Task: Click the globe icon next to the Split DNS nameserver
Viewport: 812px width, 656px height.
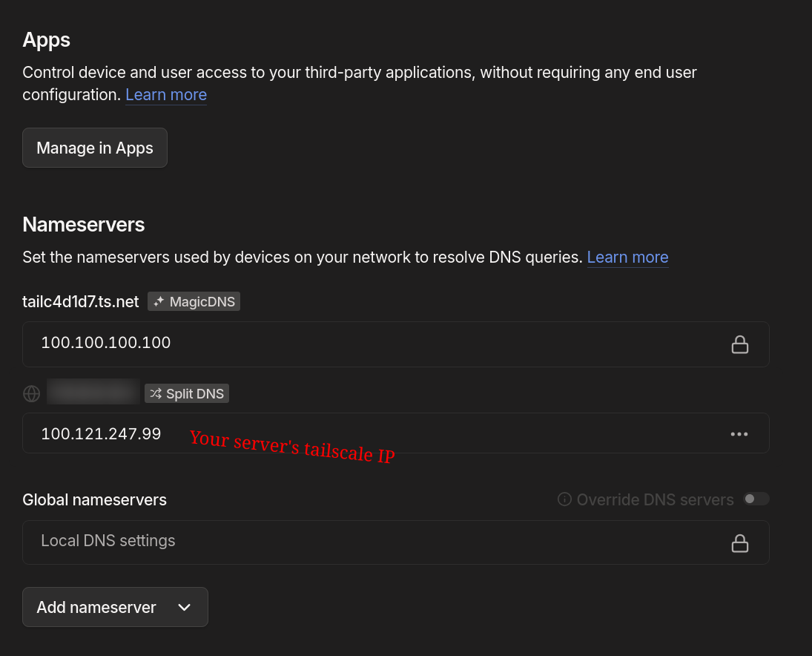Action: click(x=31, y=393)
